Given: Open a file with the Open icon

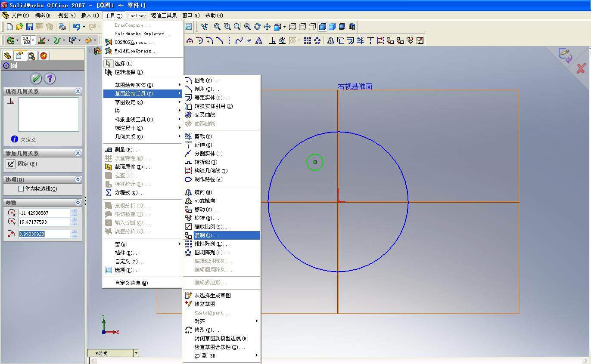Looking at the screenshot, I should pyautogui.click(x=19, y=27).
